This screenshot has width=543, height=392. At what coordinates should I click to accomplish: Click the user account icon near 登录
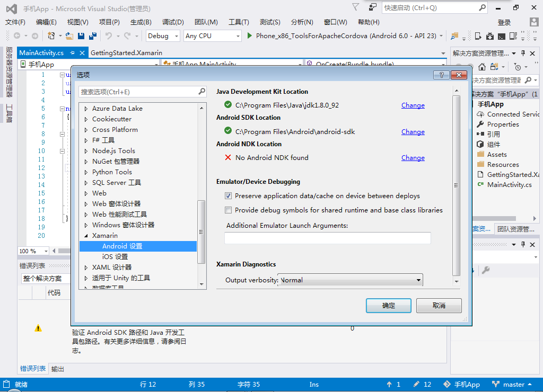point(534,22)
